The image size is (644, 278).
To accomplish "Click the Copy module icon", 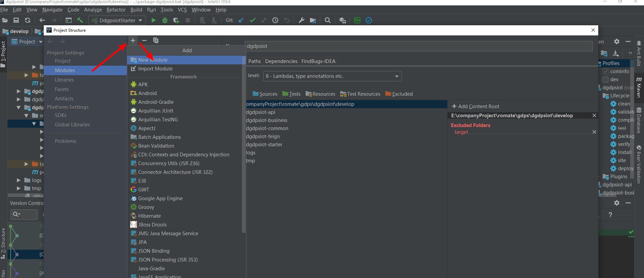I will [155, 40].
